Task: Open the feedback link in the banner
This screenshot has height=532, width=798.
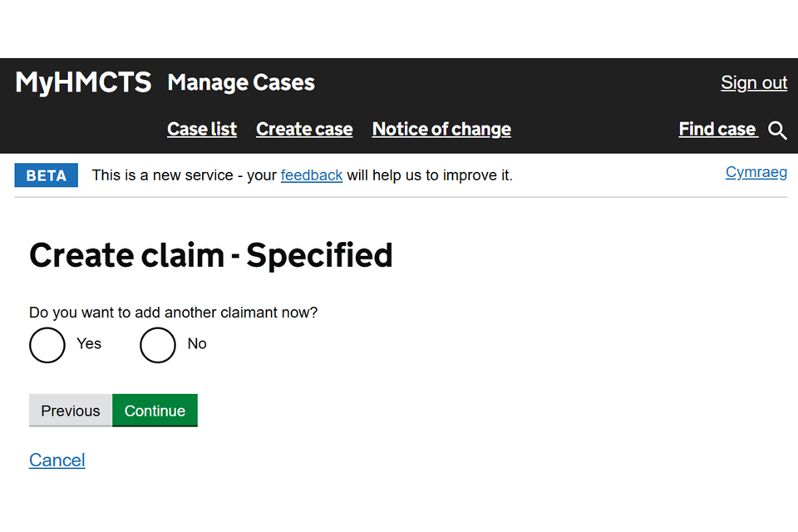Action: [312, 175]
